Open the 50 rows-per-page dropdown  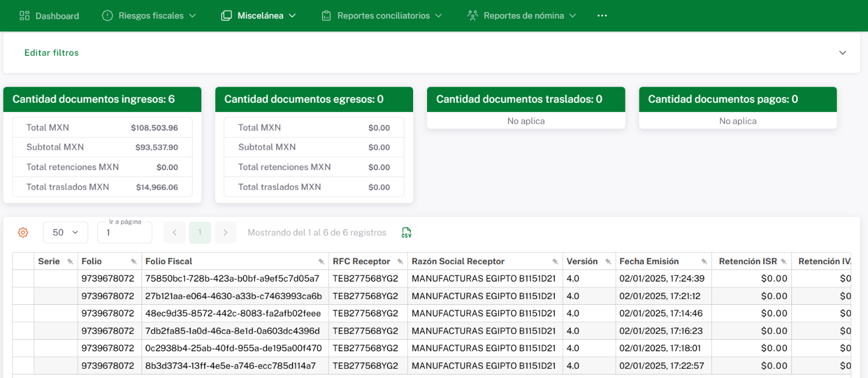click(x=65, y=233)
